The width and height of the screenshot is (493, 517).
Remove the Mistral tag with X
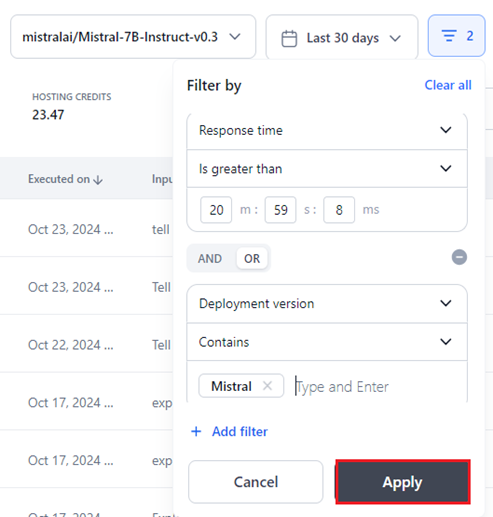point(267,386)
